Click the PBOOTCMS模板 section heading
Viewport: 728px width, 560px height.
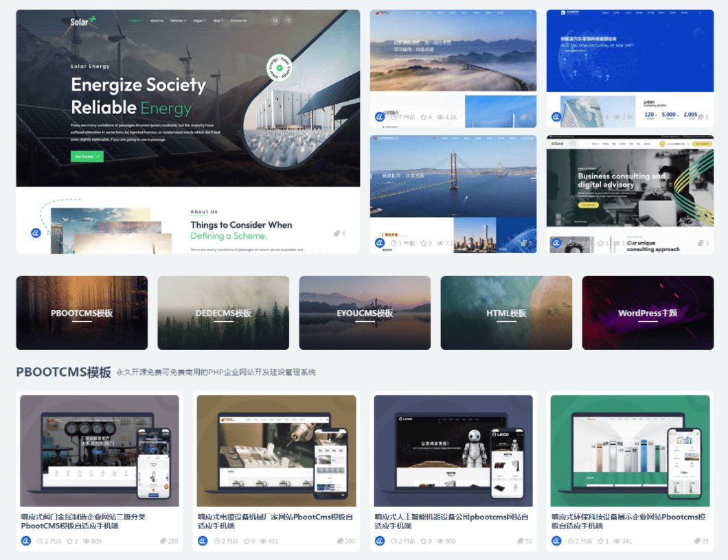click(x=63, y=373)
